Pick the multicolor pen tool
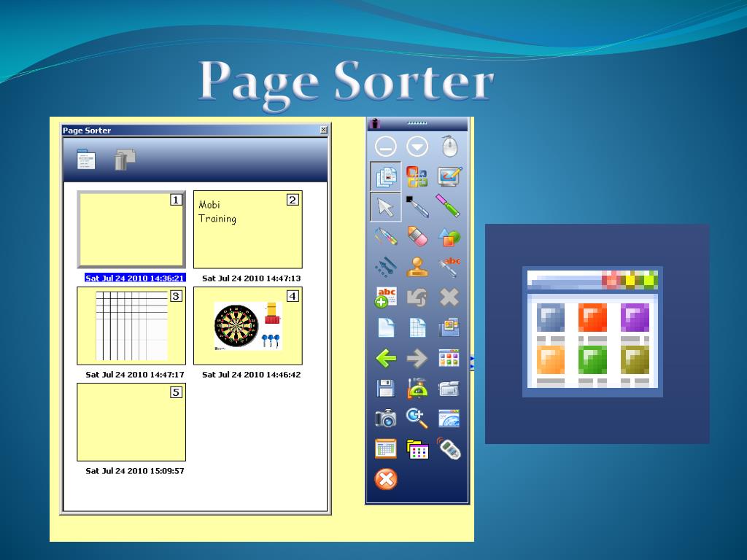Screen dimensions: 747x560 (x=386, y=237)
